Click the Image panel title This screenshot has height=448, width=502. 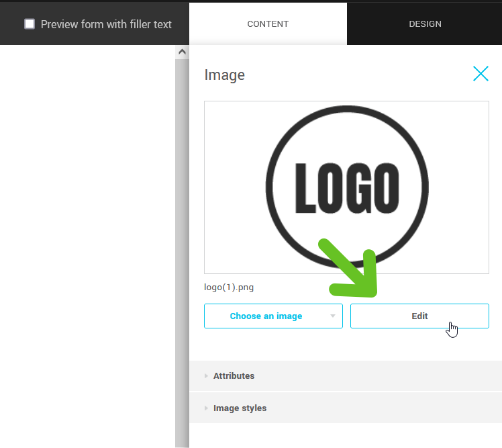tap(224, 75)
